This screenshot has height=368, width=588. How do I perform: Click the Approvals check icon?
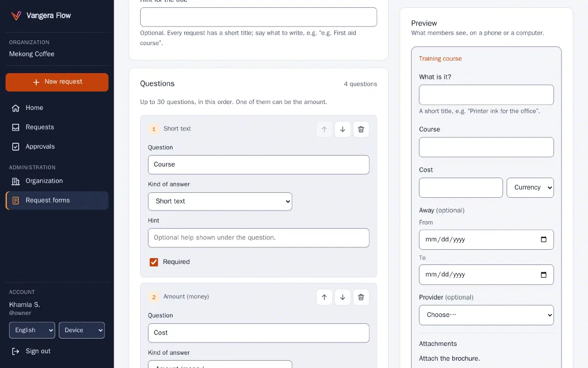16,147
